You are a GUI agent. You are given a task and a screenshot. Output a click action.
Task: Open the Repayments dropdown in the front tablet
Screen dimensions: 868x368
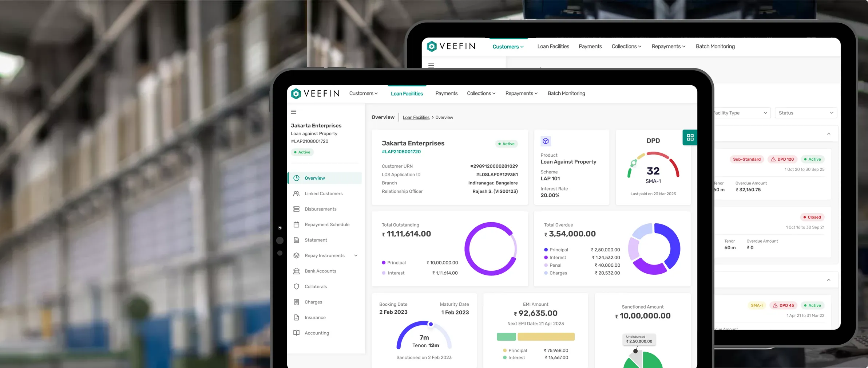(x=522, y=94)
